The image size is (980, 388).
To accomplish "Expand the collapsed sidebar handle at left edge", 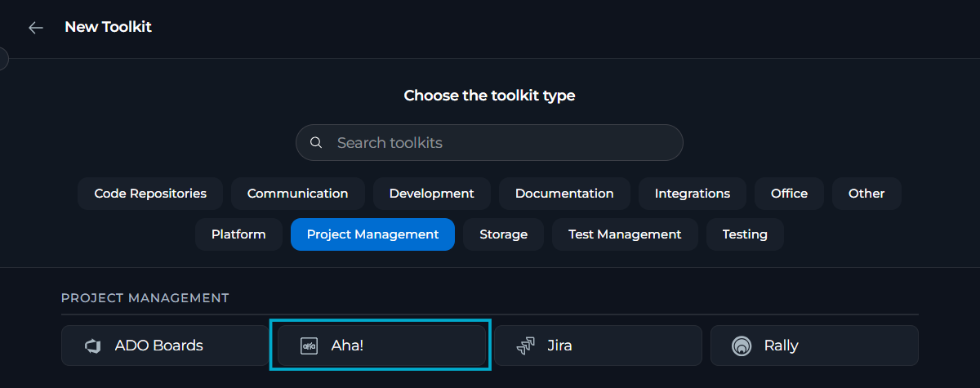I will click(x=3, y=58).
